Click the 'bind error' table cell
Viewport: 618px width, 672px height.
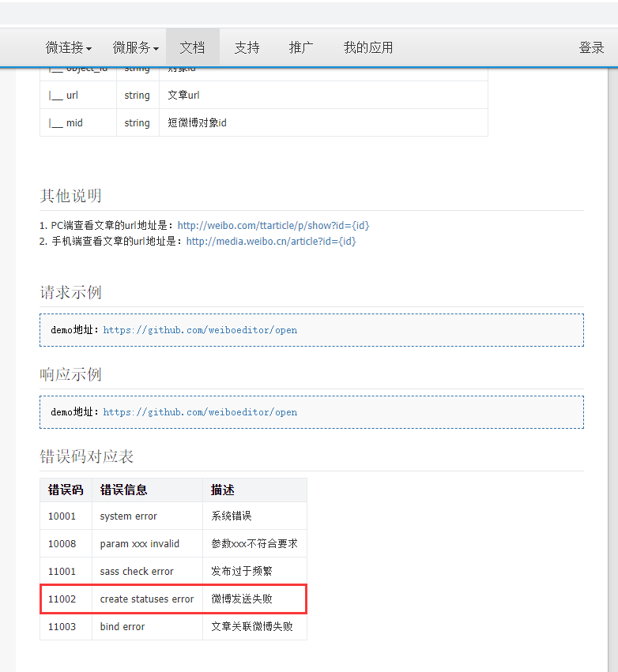tap(122, 627)
